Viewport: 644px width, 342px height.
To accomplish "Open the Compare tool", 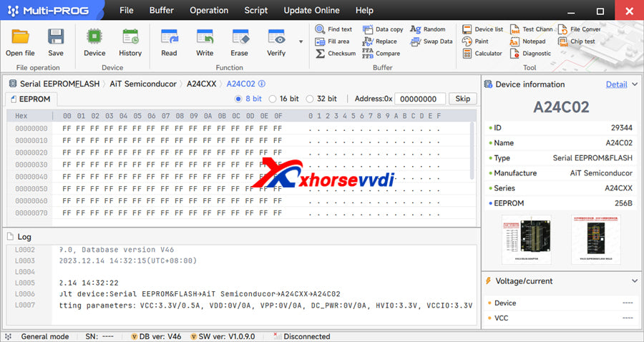I will coord(381,54).
